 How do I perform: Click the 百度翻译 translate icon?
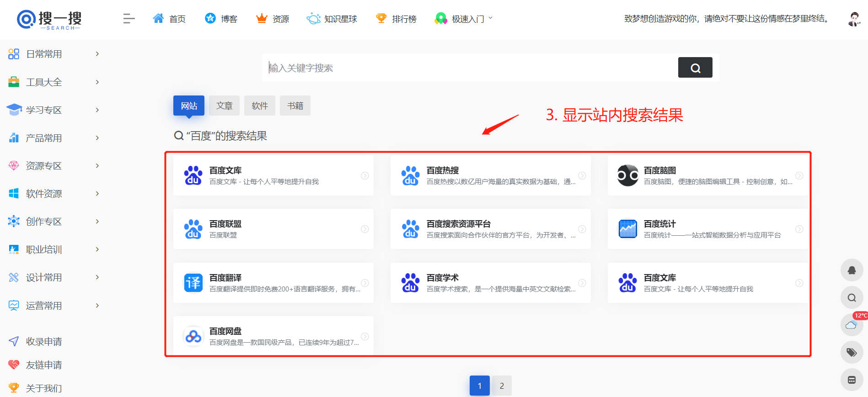[193, 283]
